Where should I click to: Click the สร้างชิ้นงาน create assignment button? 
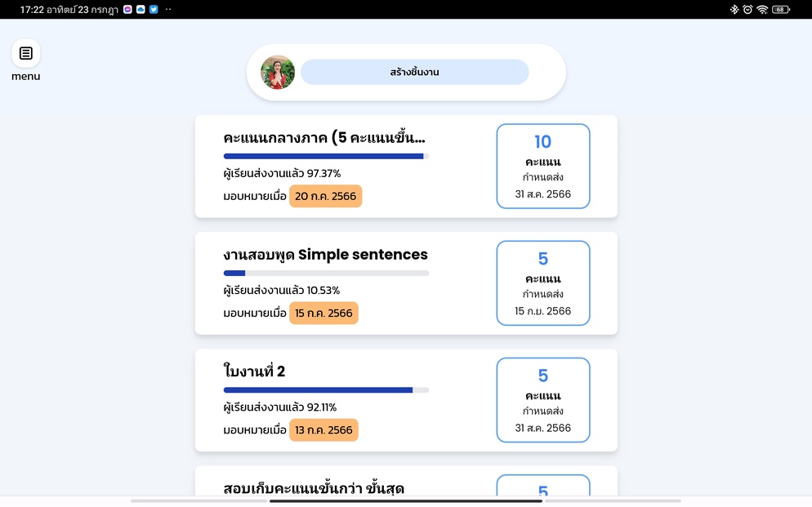[415, 72]
